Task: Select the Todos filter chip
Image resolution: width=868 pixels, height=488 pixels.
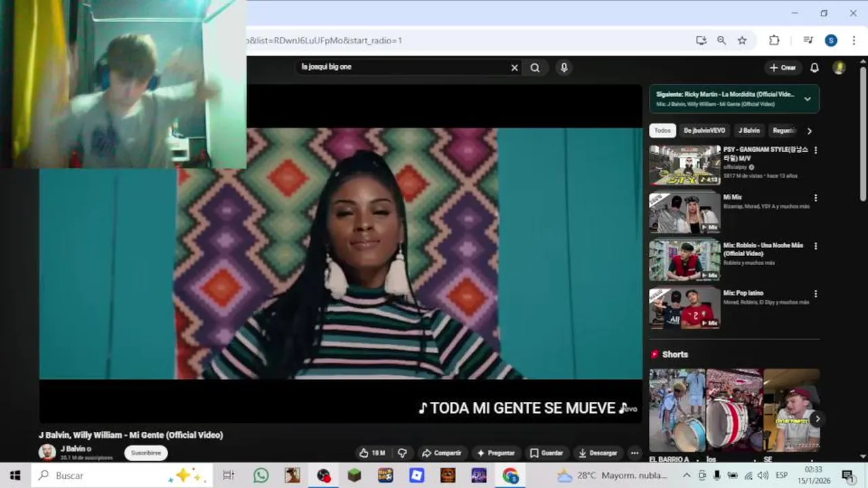Action: click(x=663, y=131)
